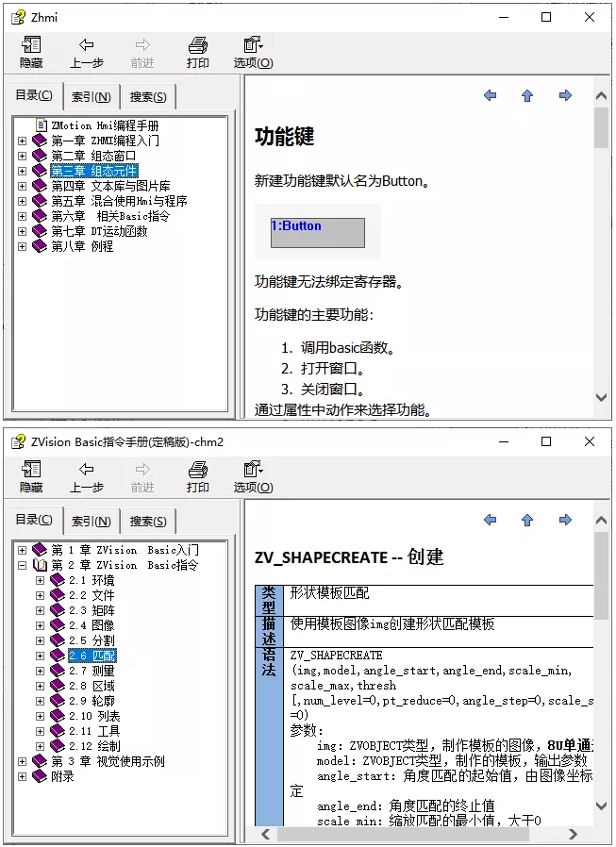The image size is (616, 847).
Task: Click blue left arrow in ZV_SHAPECREATE page
Action: coord(491,521)
